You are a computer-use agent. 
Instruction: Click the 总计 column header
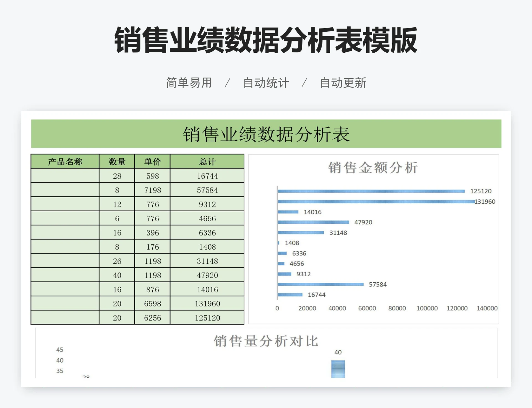[x=207, y=161]
